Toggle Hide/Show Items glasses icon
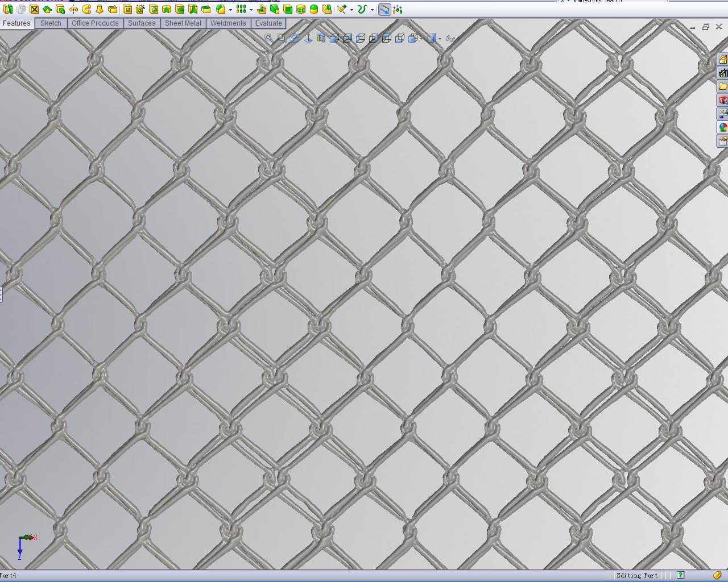The height and width of the screenshot is (582, 728). (450, 38)
